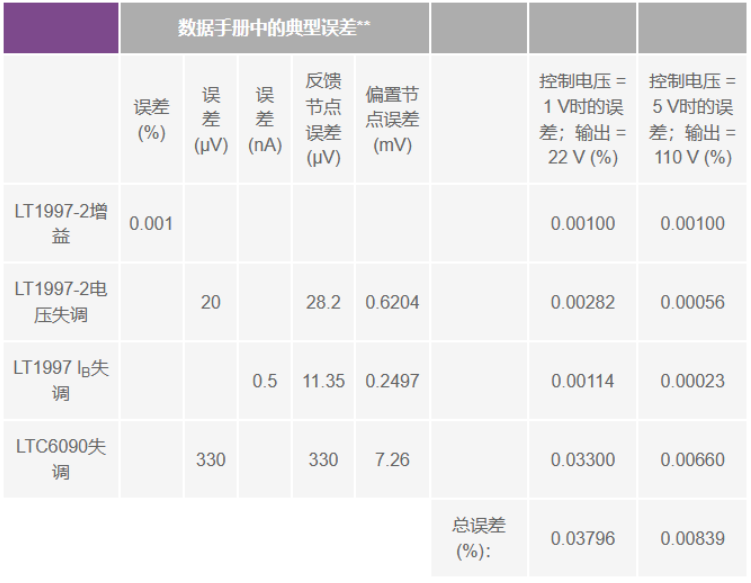Click the 误差 (nA) column header
This screenshot has height=583, width=751.
coord(265,119)
